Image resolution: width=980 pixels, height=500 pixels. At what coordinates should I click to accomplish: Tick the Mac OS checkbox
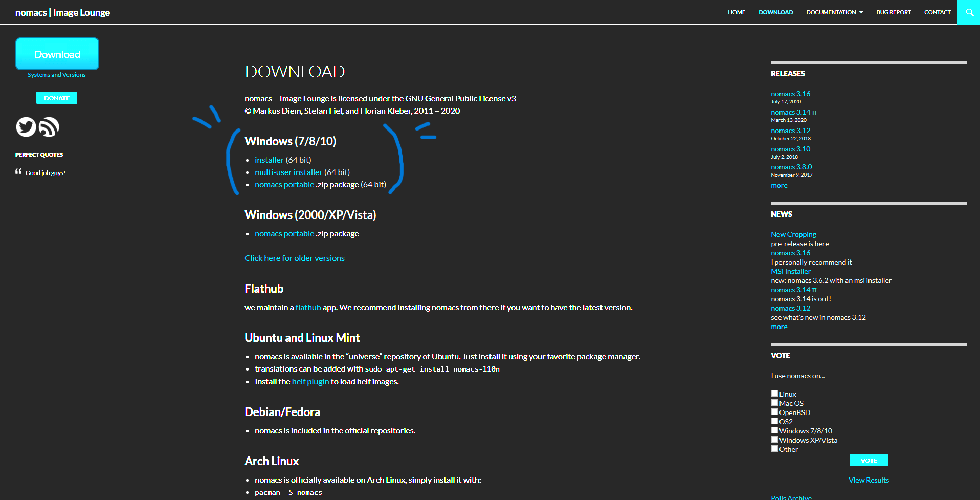click(x=774, y=403)
